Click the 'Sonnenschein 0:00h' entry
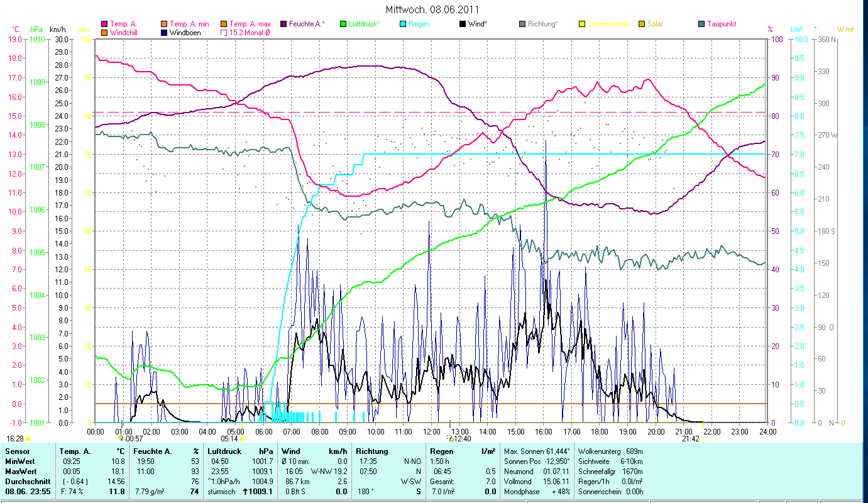Viewport: 868px width, 503px height. [x=610, y=492]
